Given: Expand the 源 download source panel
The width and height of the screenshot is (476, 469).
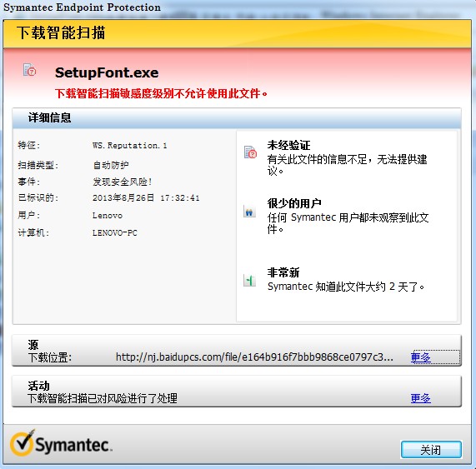Looking at the screenshot, I should click(x=237, y=351).
